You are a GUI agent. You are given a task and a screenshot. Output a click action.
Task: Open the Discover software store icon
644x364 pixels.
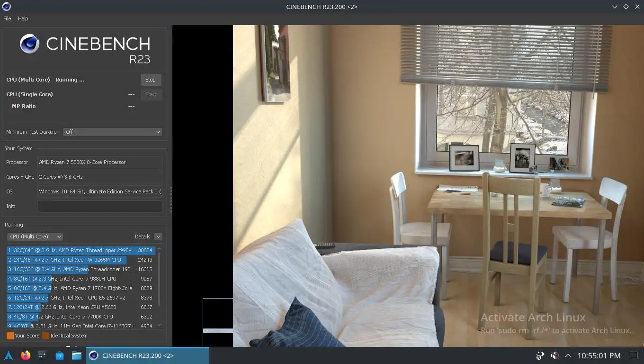[x=60, y=355]
